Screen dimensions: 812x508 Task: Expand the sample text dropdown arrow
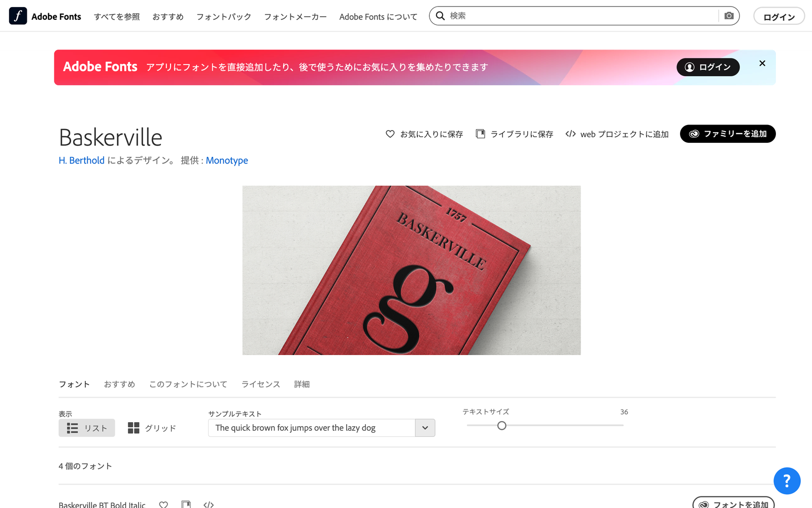(425, 428)
